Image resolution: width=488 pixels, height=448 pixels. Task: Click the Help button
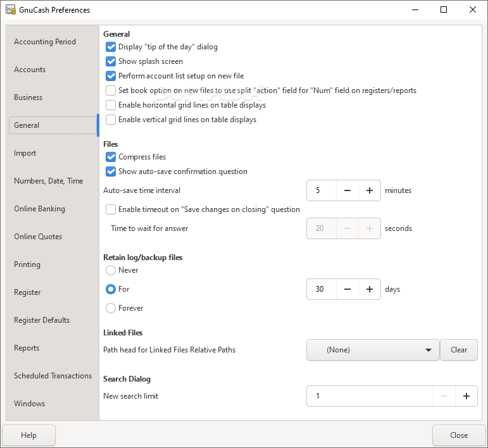pyautogui.click(x=28, y=435)
